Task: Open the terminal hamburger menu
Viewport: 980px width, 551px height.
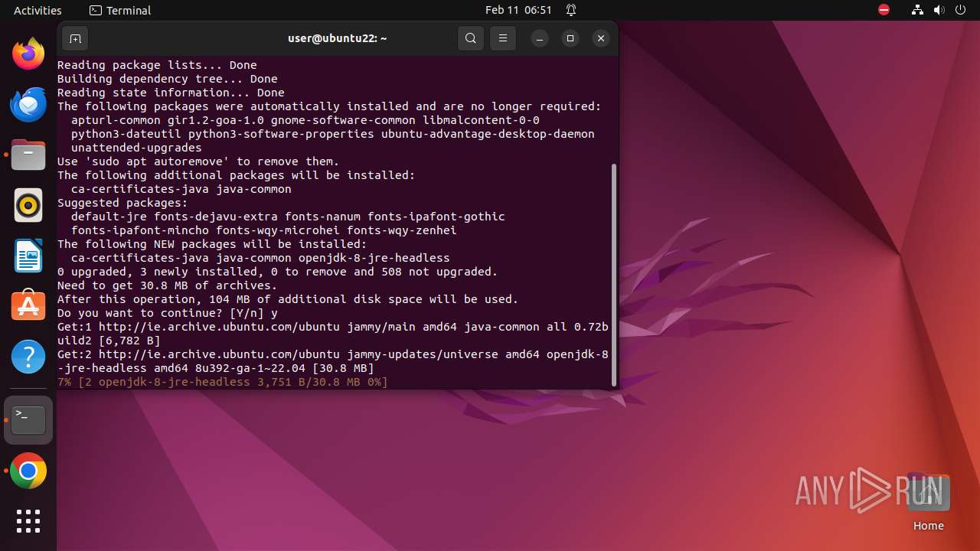Action: click(503, 38)
